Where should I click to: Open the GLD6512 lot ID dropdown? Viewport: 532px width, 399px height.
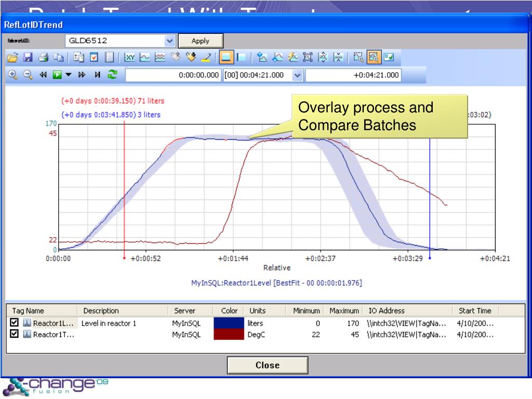[170, 41]
